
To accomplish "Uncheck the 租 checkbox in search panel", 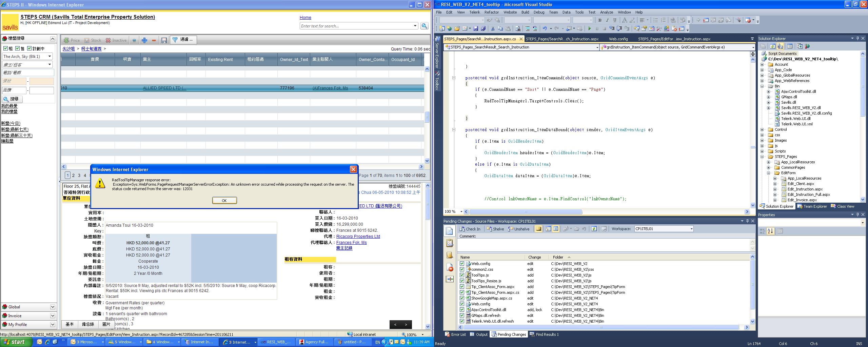I will point(5,48).
